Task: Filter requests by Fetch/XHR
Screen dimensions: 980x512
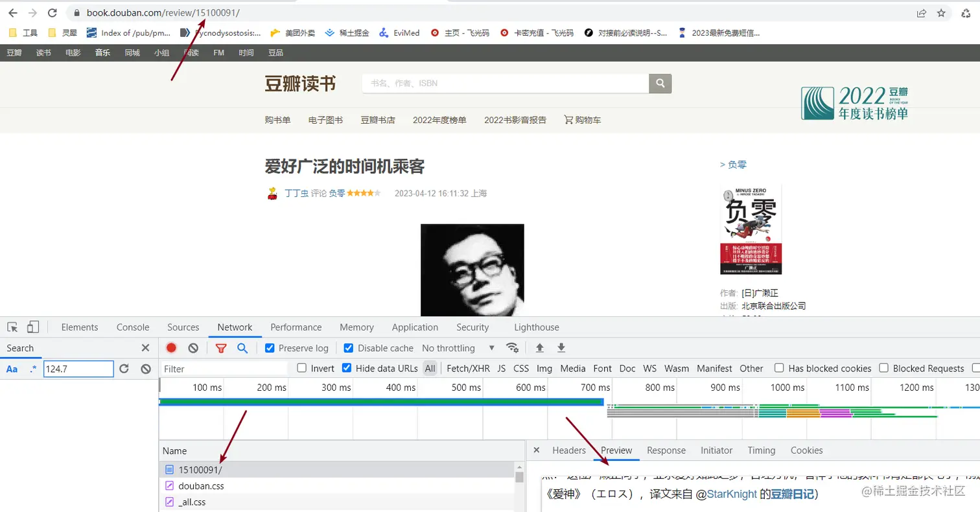Action: (x=468, y=368)
